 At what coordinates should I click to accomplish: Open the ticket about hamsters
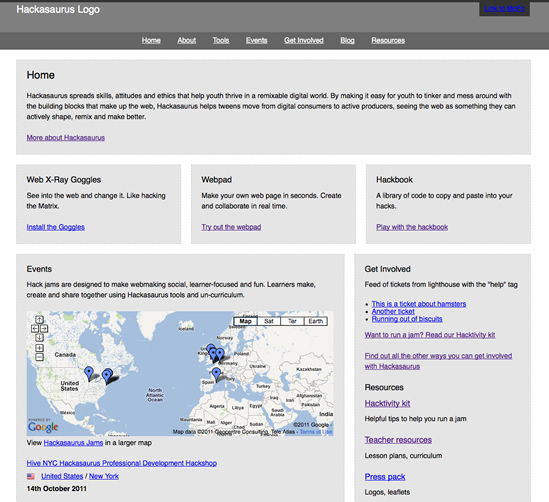419,304
